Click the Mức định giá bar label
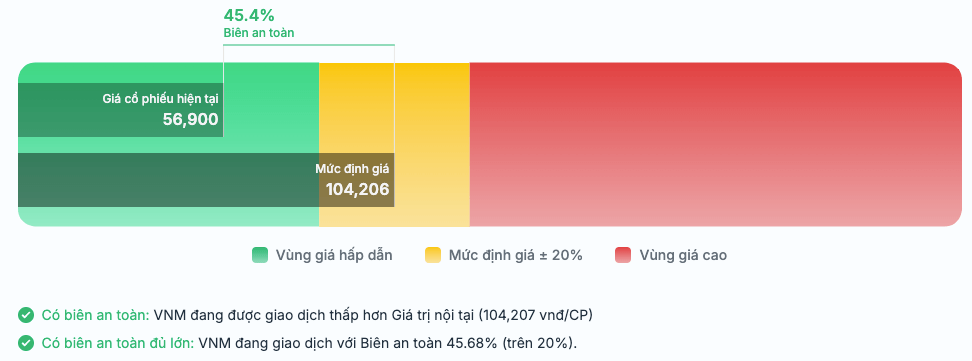This screenshot has height=361, width=972. [x=352, y=169]
